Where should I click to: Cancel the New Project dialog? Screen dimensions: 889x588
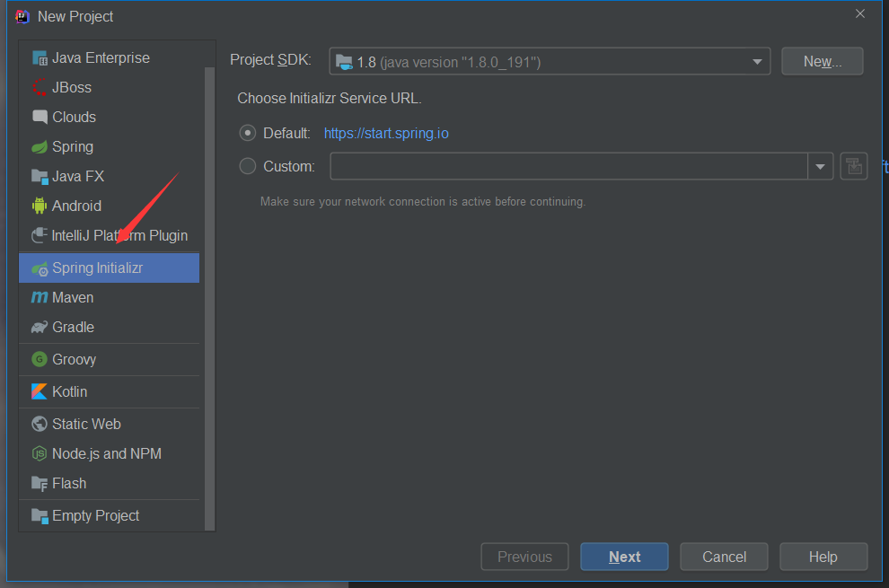(724, 557)
